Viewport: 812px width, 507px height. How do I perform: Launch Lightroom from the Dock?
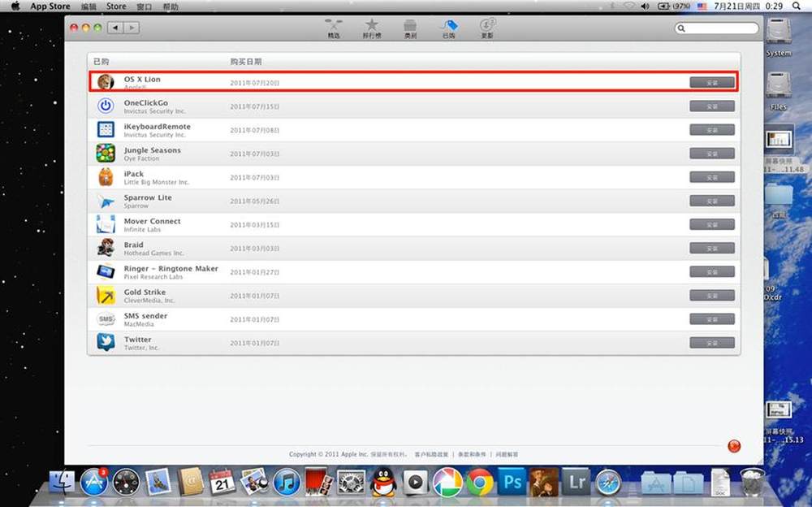(576, 482)
